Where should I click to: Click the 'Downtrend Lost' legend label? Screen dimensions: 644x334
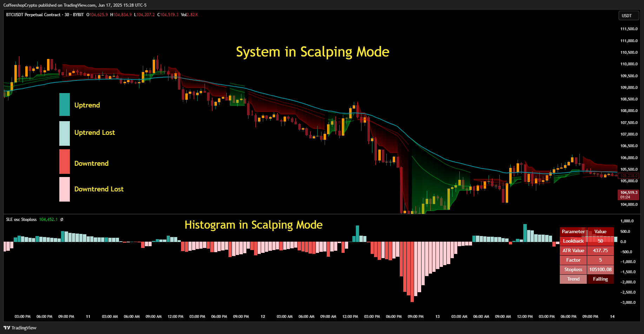click(99, 189)
